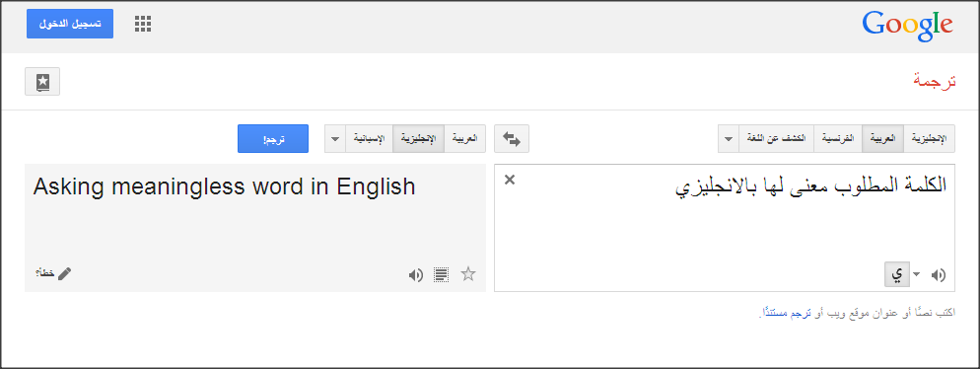This screenshot has height=369, width=980.
Task: Clear source text with X icon
Action: point(510,181)
